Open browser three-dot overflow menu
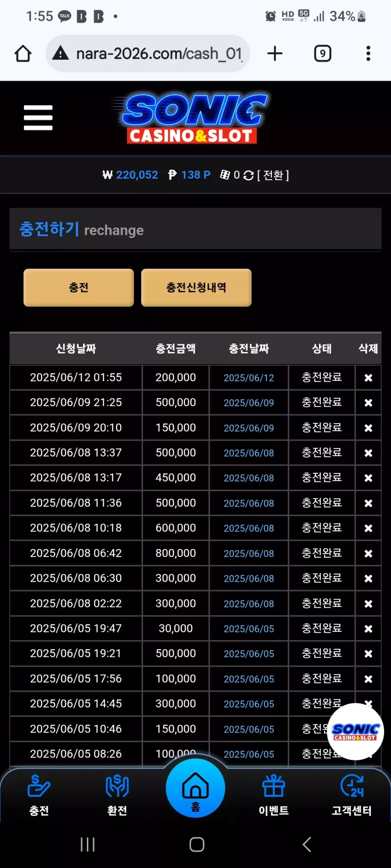391x868 pixels. tap(368, 54)
